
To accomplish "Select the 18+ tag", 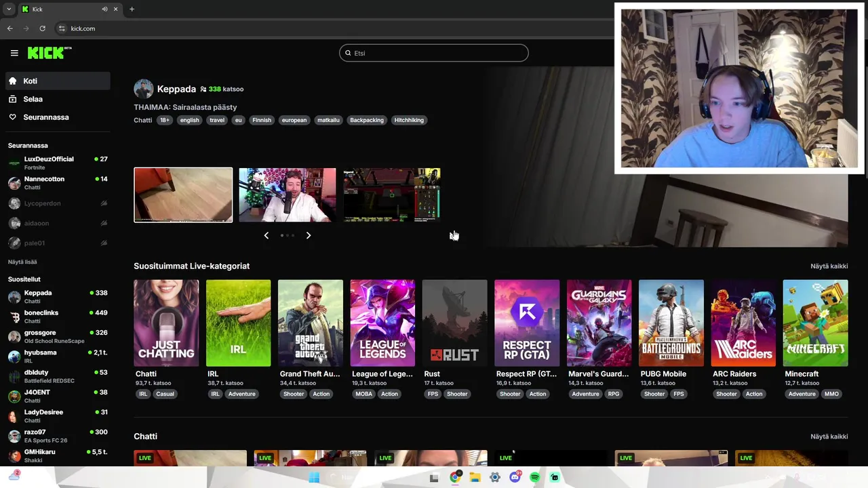I will [165, 120].
